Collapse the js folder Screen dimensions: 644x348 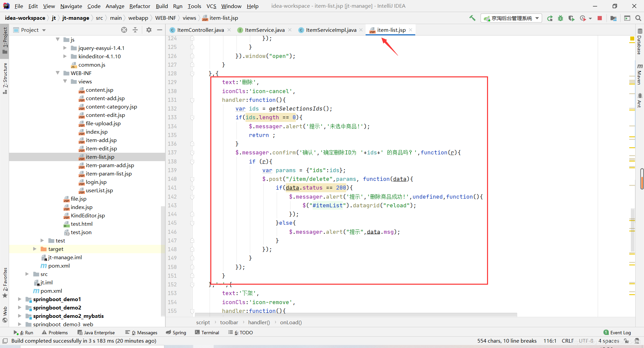pyautogui.click(x=58, y=40)
